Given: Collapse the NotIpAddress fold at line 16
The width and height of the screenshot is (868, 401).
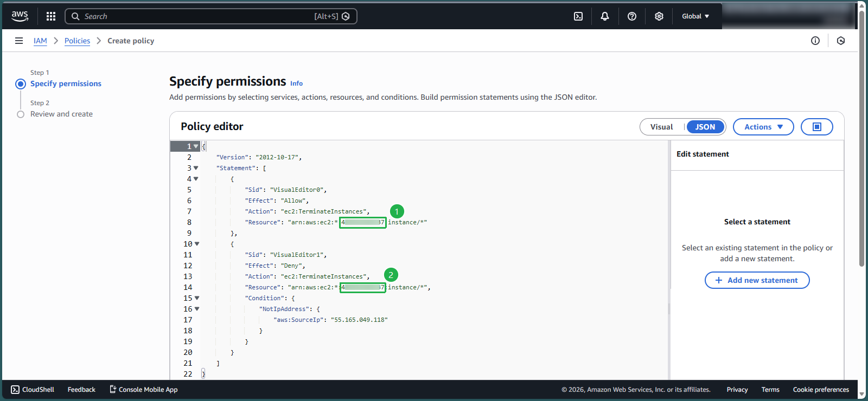Looking at the screenshot, I should [x=197, y=309].
